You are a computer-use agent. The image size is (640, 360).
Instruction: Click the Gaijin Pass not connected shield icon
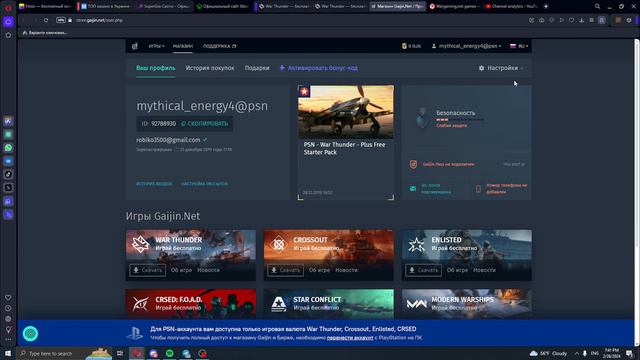(x=413, y=164)
